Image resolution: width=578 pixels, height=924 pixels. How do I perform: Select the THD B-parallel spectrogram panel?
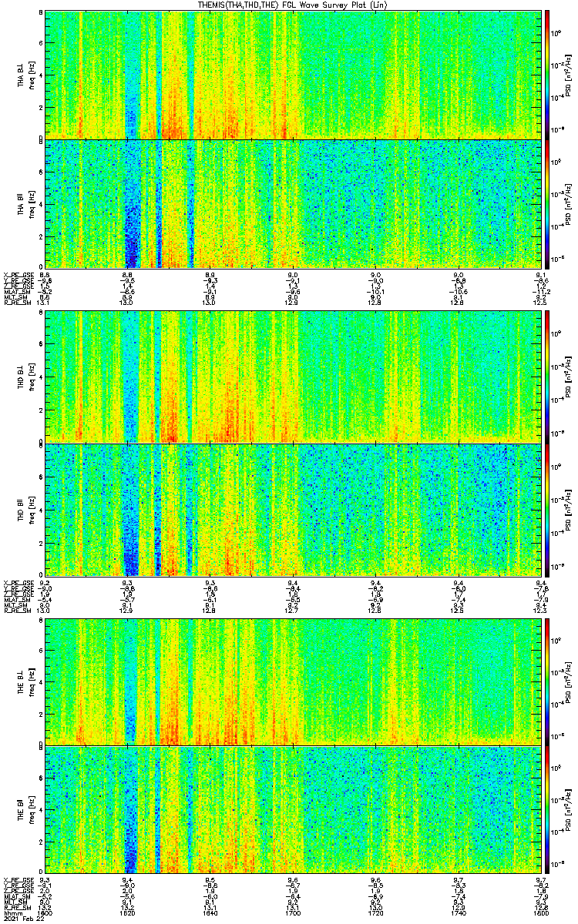[292, 510]
